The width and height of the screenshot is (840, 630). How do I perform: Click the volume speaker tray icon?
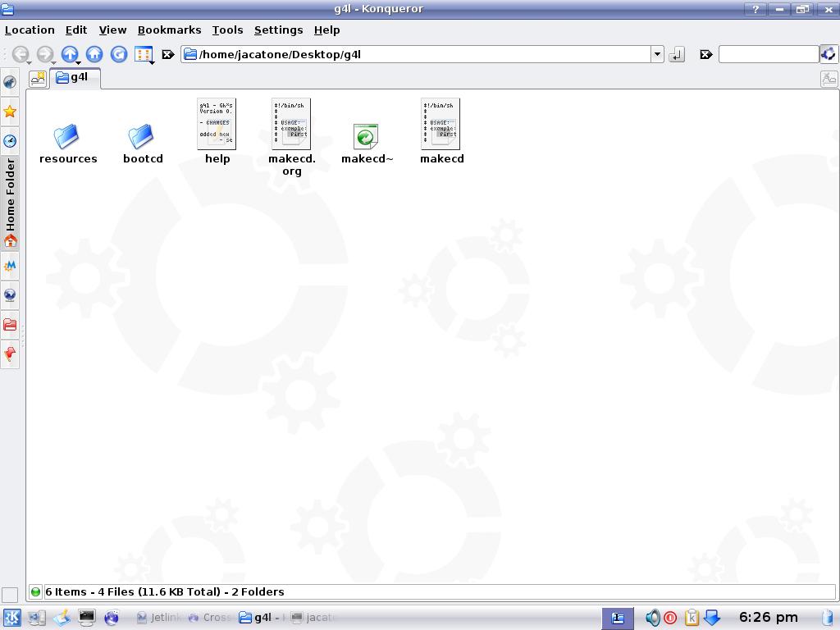652,618
